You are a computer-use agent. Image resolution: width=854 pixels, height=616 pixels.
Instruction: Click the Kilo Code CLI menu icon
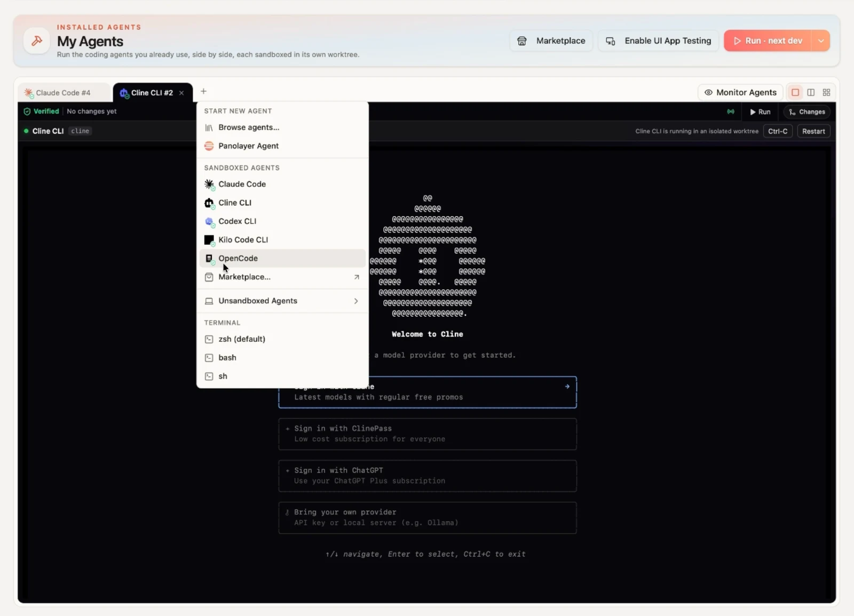[209, 240]
